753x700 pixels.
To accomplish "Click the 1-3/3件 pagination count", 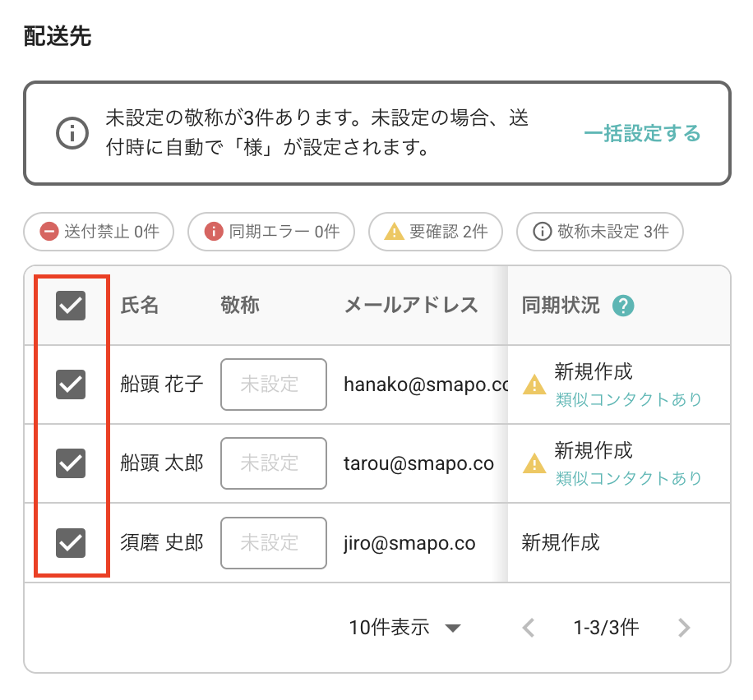I will tap(606, 628).
